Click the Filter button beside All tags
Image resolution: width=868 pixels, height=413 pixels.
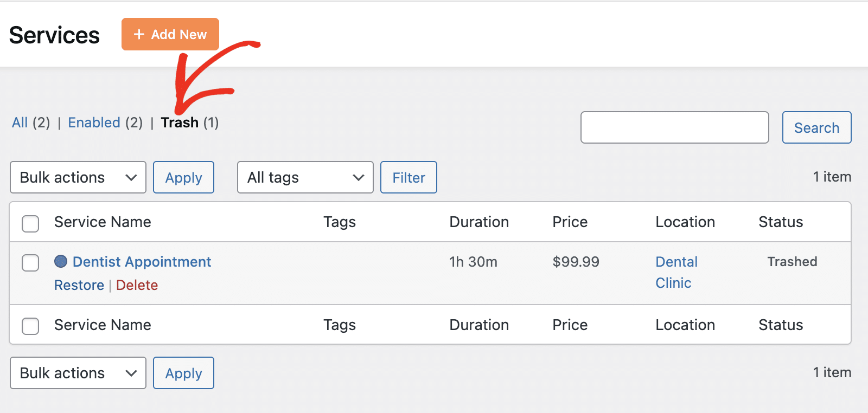coord(409,177)
